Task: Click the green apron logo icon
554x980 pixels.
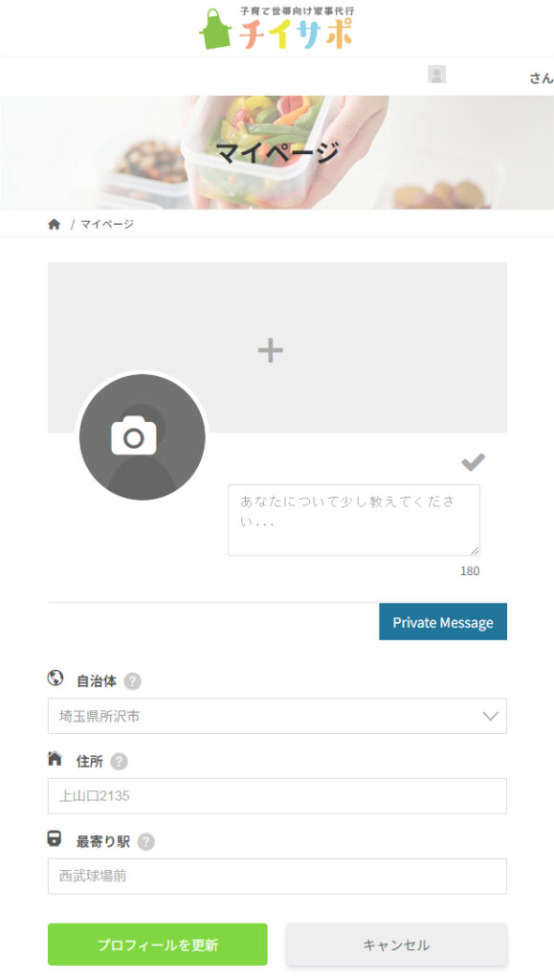Action: pos(215,29)
